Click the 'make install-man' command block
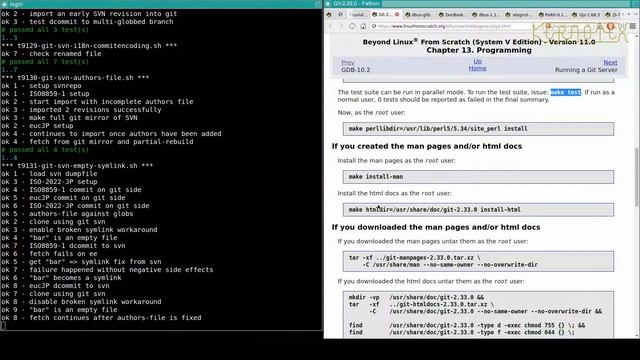This screenshot has width=640, height=360. 478,177
